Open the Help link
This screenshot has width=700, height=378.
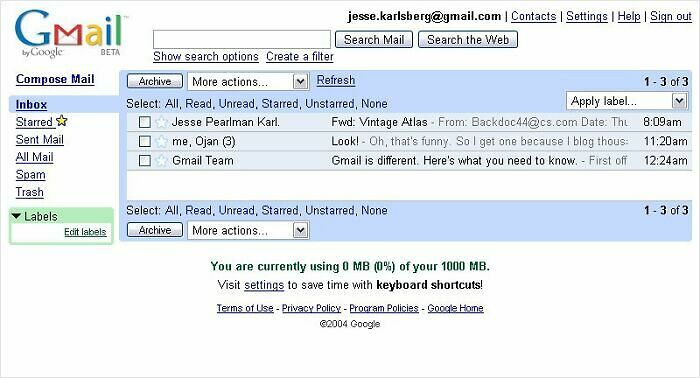click(629, 17)
